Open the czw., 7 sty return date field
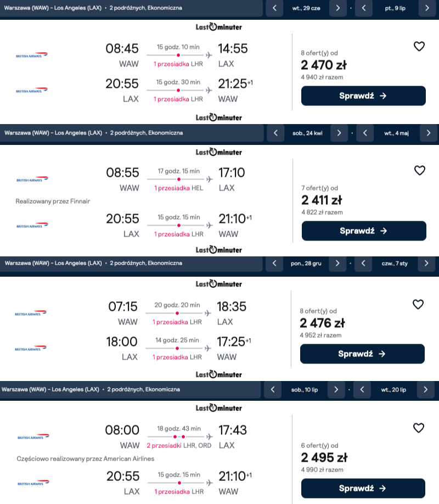 (x=395, y=263)
